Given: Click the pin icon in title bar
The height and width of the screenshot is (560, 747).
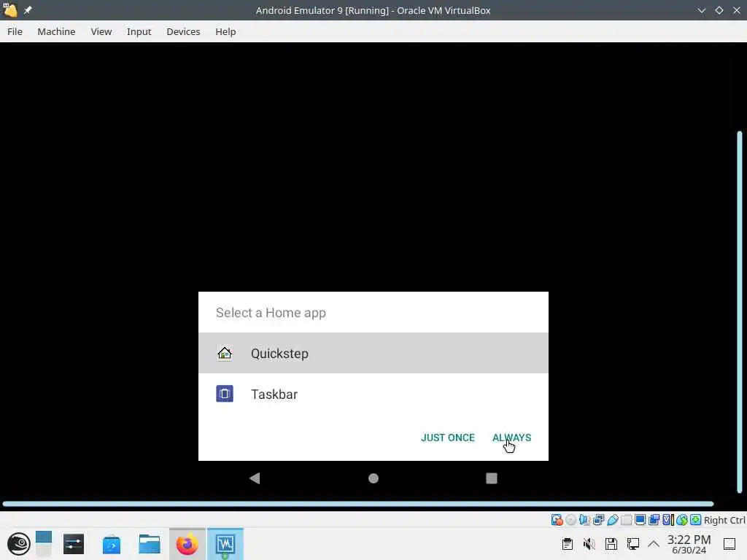Looking at the screenshot, I should pyautogui.click(x=28, y=10).
